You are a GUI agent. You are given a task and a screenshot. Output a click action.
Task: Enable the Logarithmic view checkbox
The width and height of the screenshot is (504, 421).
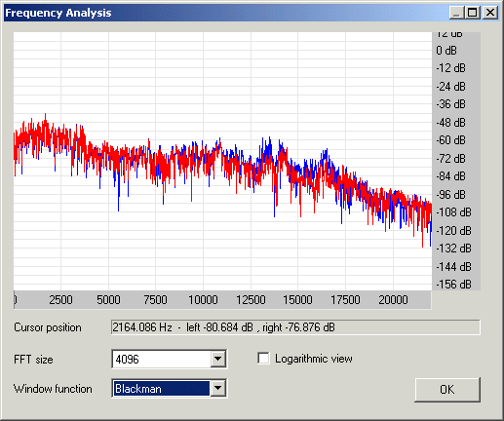pyautogui.click(x=263, y=359)
